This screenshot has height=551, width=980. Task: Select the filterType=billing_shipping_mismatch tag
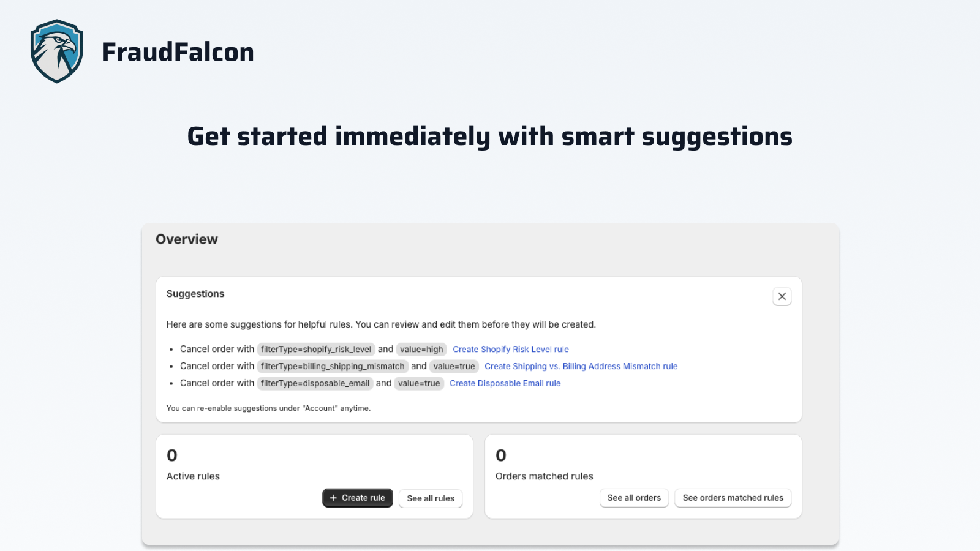point(333,366)
